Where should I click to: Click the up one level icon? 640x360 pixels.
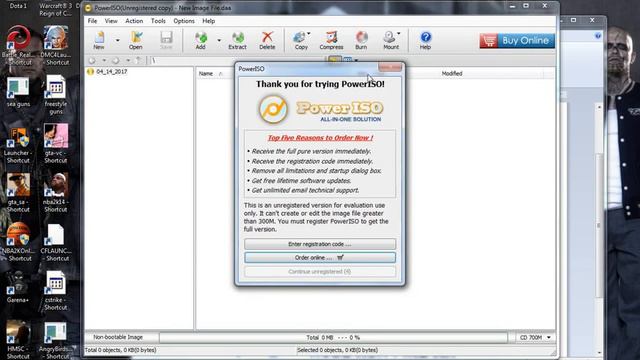[x=139, y=60]
